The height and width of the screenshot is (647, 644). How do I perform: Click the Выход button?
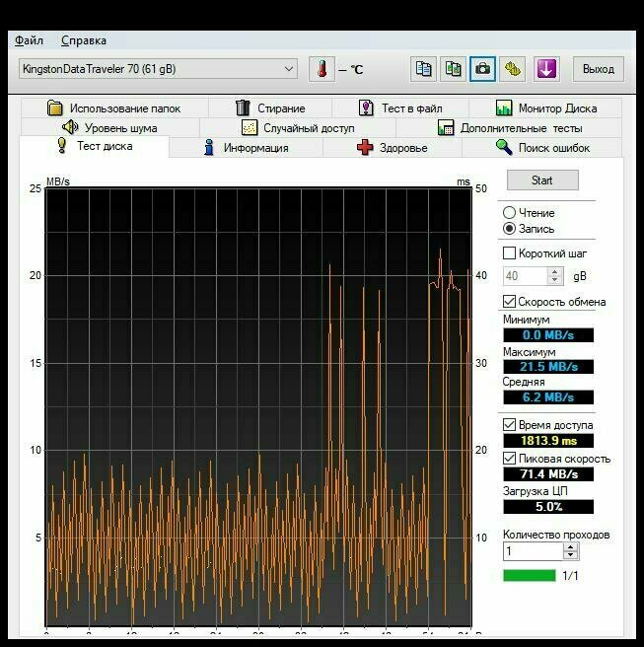599,69
